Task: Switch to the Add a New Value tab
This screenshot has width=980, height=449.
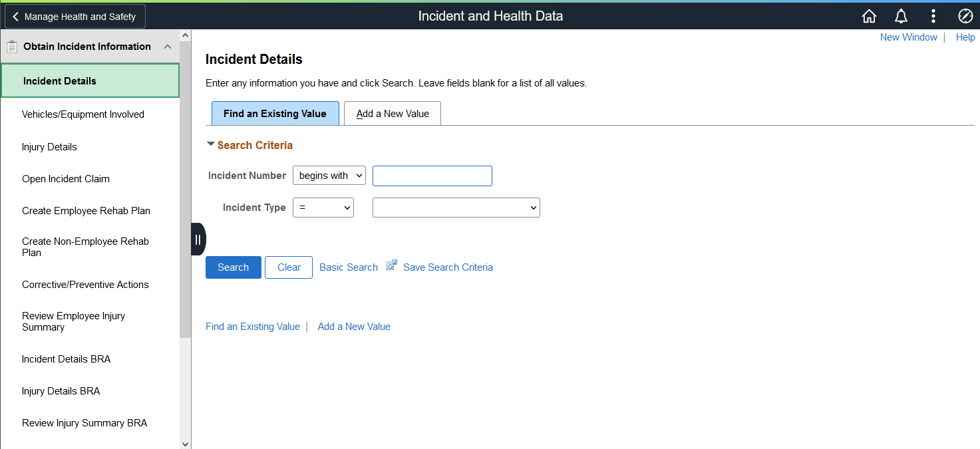Action: [392, 113]
